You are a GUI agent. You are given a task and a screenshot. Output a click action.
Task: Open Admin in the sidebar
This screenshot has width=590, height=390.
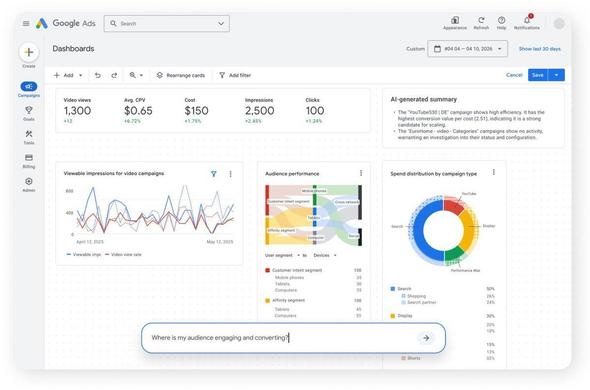(x=29, y=184)
